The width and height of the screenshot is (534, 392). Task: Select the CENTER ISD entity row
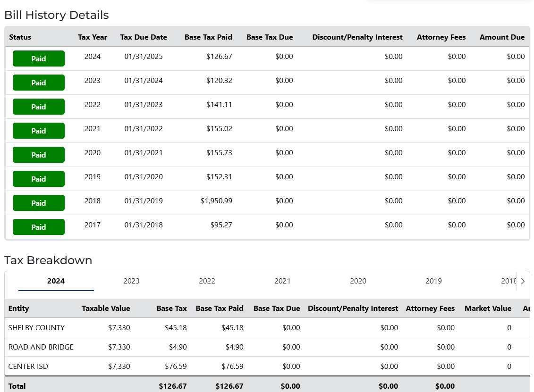tap(28, 367)
